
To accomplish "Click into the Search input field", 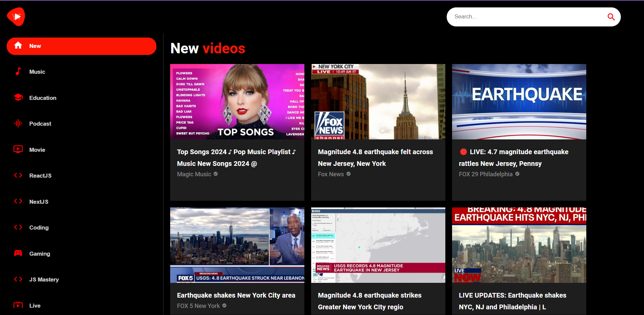I will [529, 17].
